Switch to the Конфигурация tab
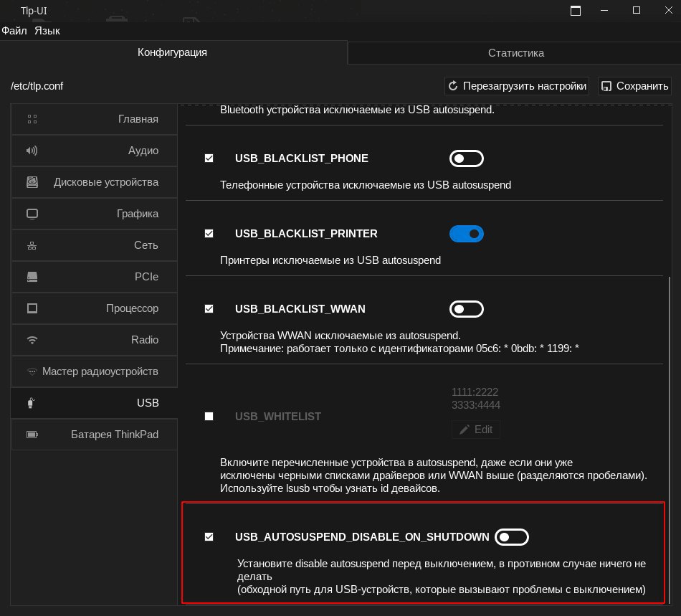Viewport: 681px width, 616px height. pyautogui.click(x=173, y=52)
